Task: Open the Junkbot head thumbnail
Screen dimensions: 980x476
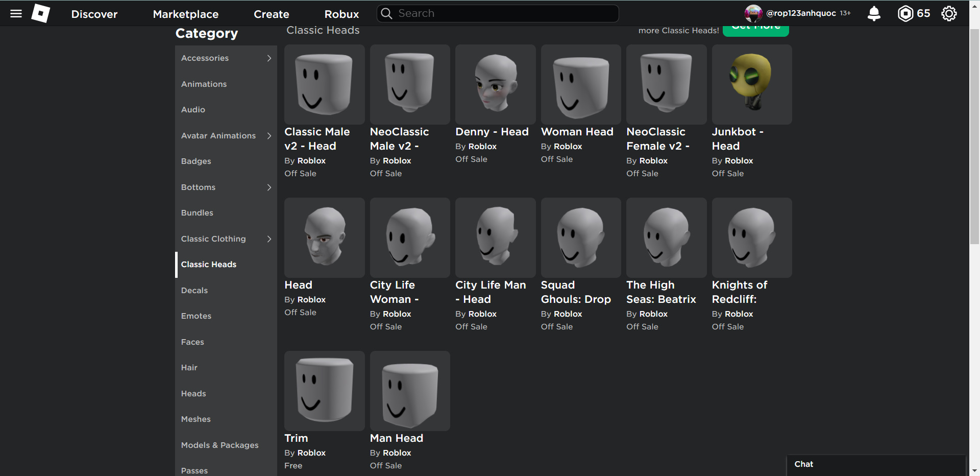Action: pyautogui.click(x=752, y=84)
